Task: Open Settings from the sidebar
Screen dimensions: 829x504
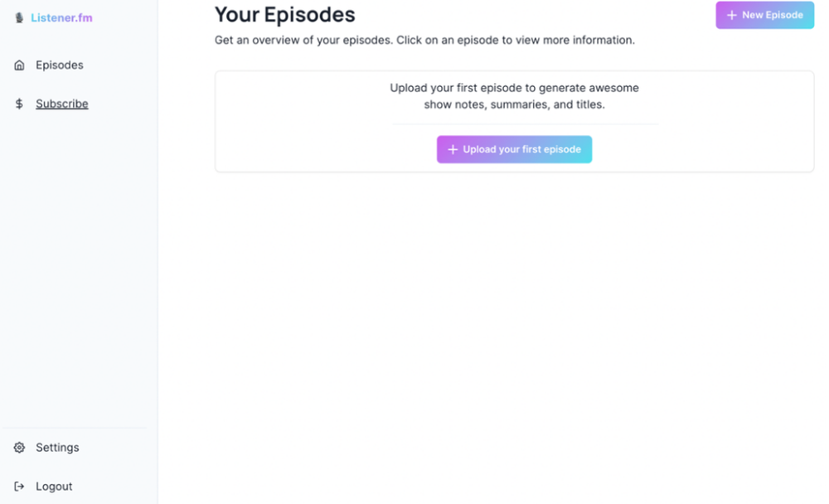Action: 57,448
